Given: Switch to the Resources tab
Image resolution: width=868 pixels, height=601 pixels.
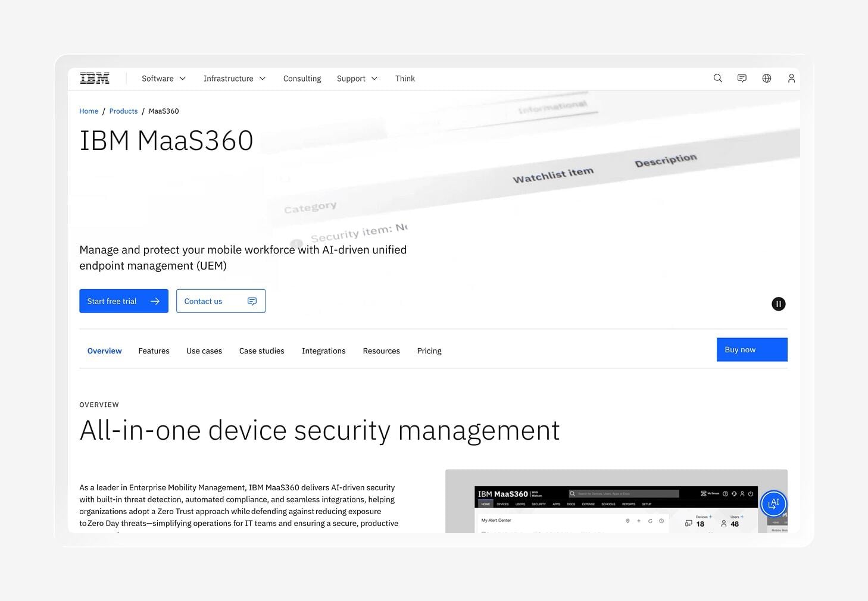Looking at the screenshot, I should (381, 351).
